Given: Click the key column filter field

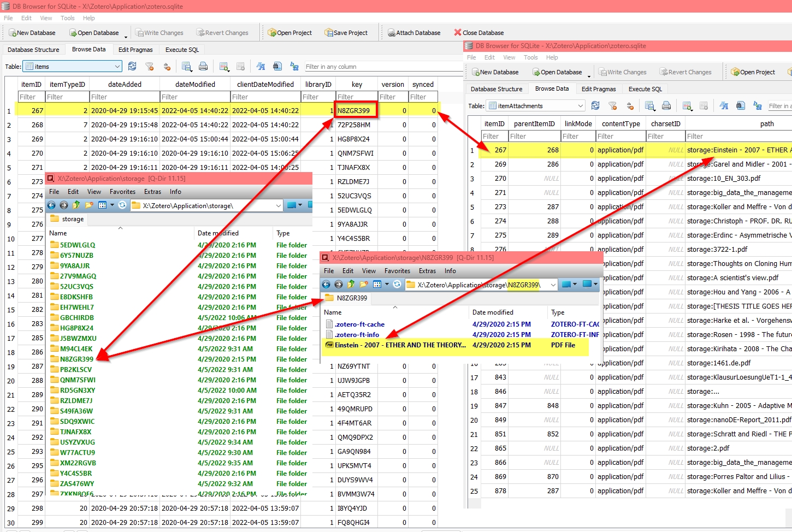Looking at the screenshot, I should (x=356, y=97).
